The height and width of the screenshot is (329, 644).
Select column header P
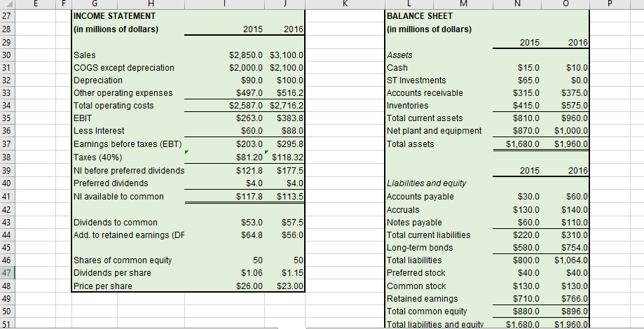(x=610, y=3)
